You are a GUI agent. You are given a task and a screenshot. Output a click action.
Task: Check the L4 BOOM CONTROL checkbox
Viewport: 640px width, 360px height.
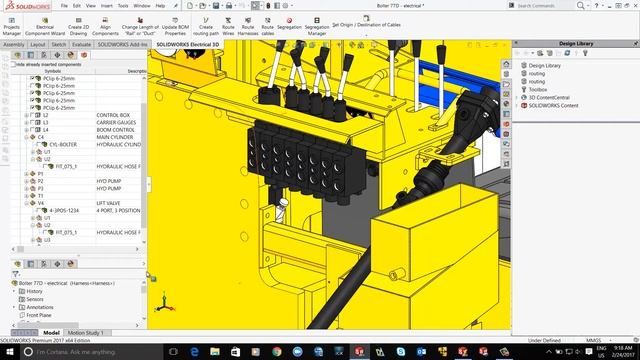32,130
